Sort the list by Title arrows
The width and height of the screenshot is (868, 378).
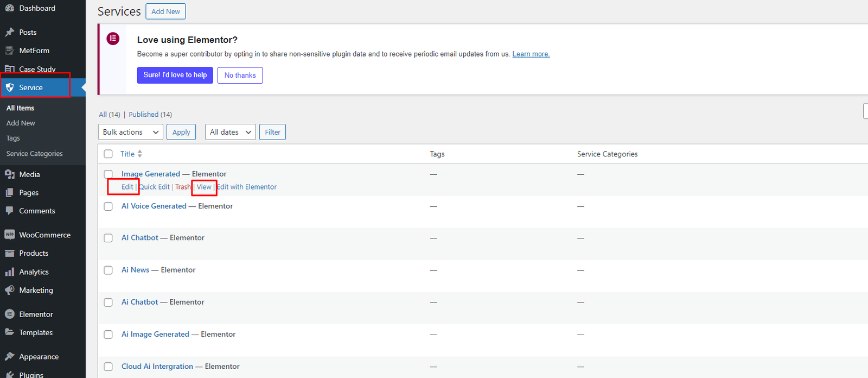point(139,154)
